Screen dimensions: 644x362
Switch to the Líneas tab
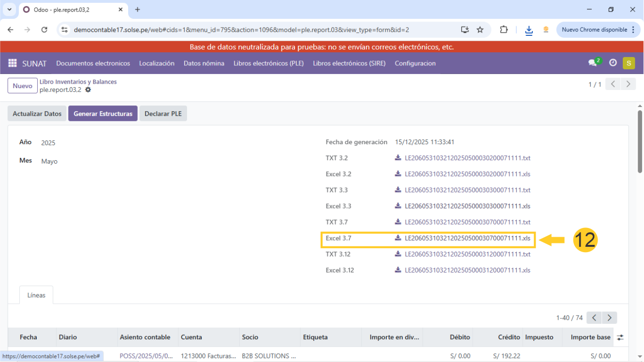pyautogui.click(x=36, y=295)
